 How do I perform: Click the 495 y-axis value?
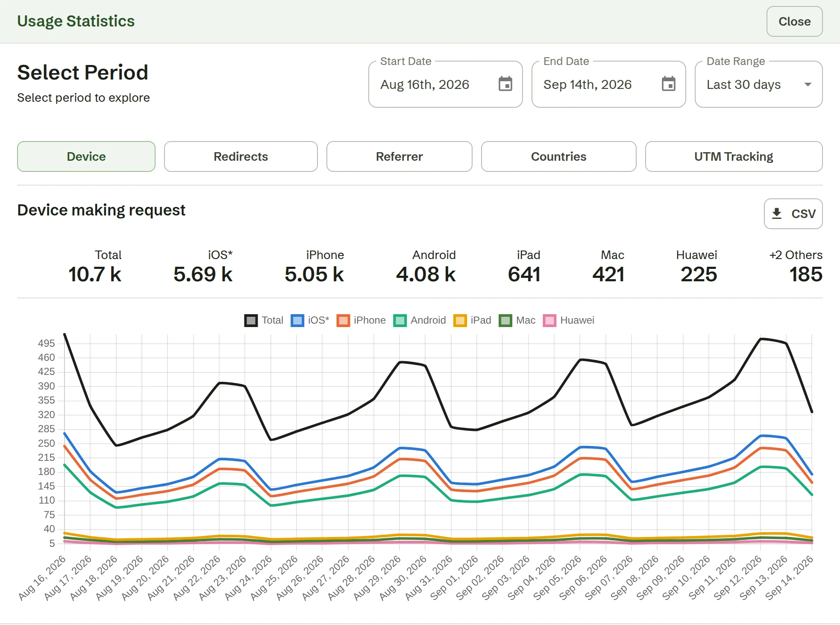[x=46, y=343]
